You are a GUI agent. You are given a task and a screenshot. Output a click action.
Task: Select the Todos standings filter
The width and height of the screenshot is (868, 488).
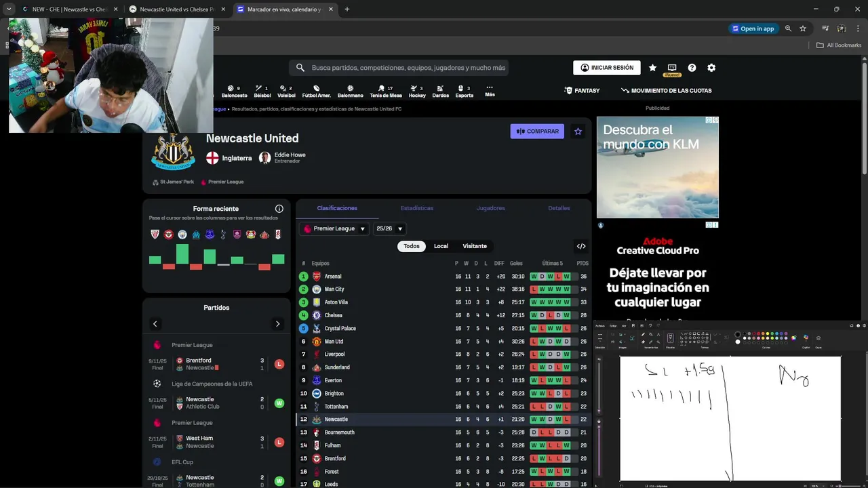coord(412,246)
